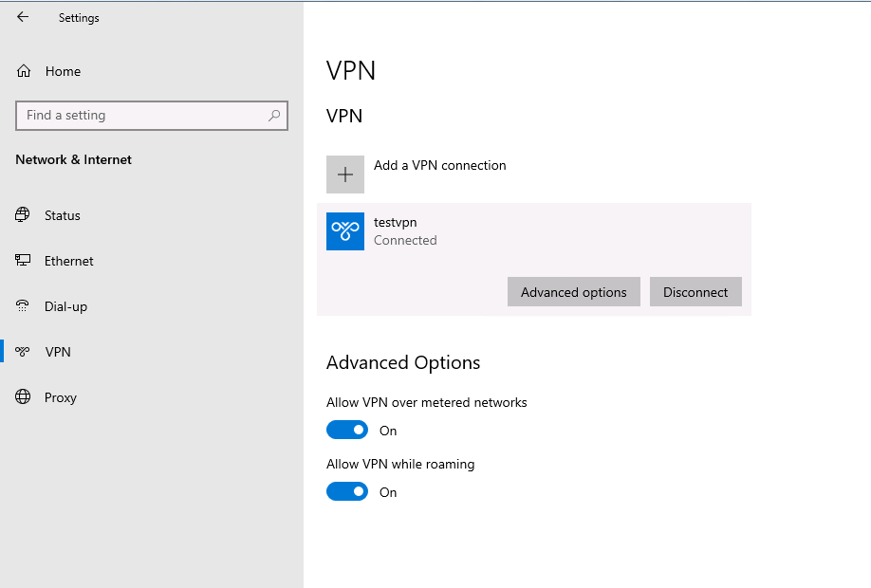Click the Add a VPN connection label

(440, 165)
